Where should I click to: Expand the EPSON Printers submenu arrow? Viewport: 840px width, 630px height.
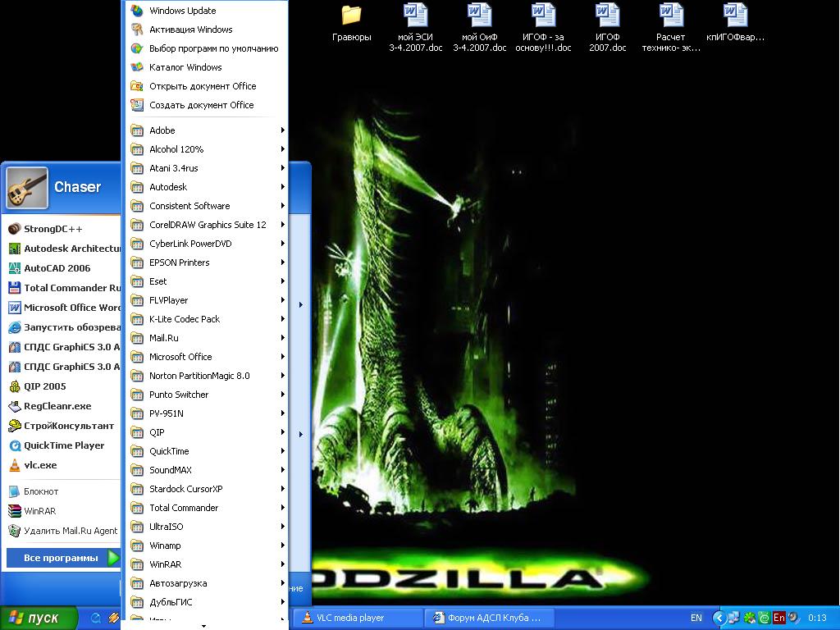pos(282,262)
